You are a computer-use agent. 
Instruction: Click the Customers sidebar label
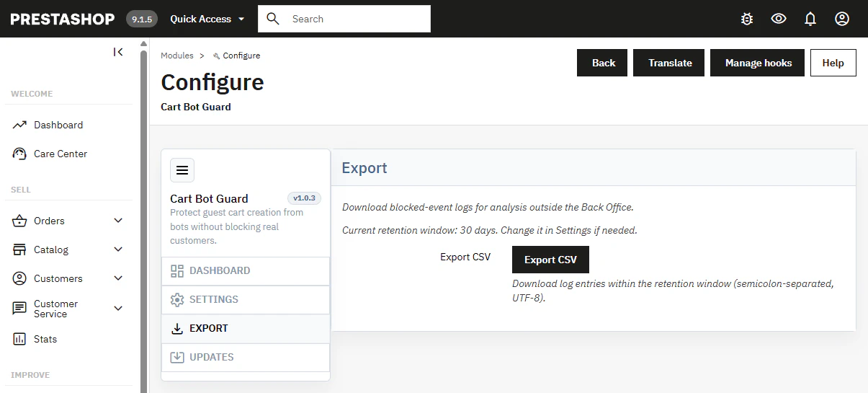pyautogui.click(x=58, y=278)
